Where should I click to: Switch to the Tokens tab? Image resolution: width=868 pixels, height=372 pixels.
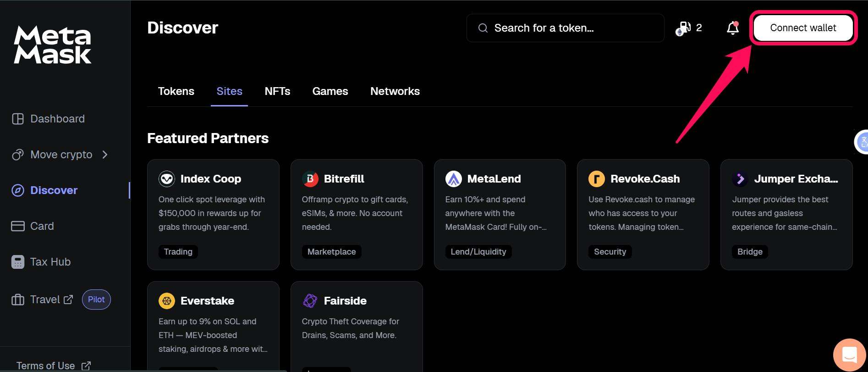click(x=176, y=91)
